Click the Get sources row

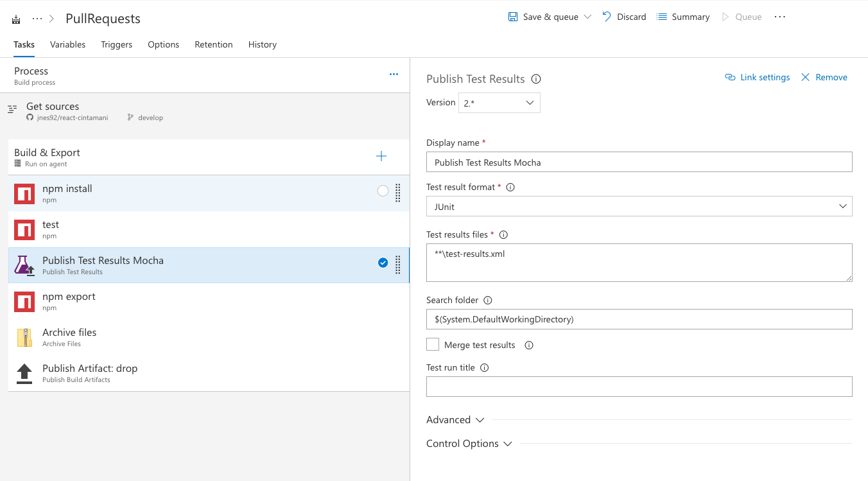click(x=205, y=111)
